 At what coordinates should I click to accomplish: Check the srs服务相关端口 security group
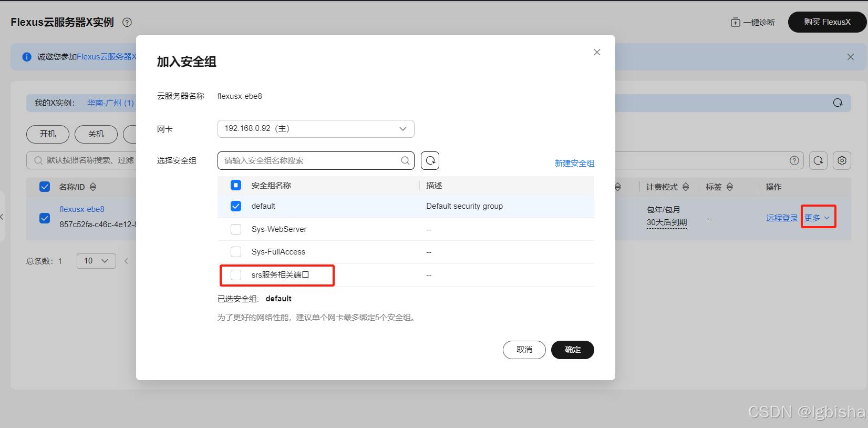coord(236,275)
